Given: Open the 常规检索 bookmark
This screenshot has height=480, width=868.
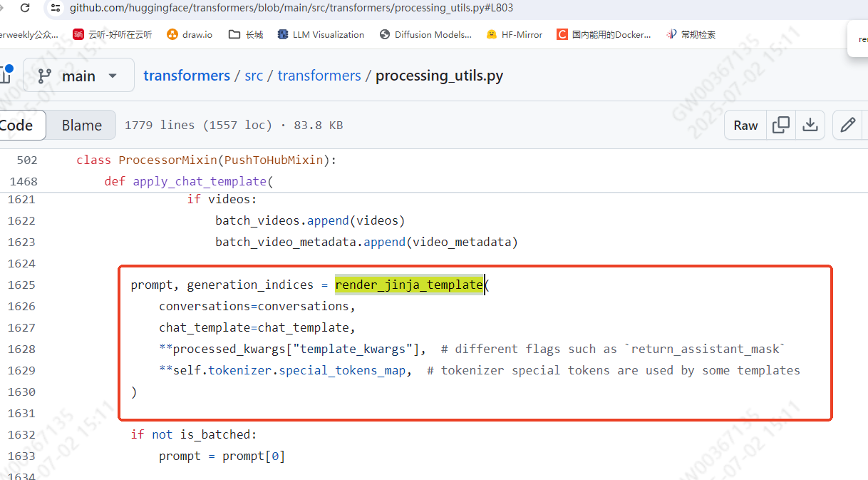Looking at the screenshot, I should point(691,34).
